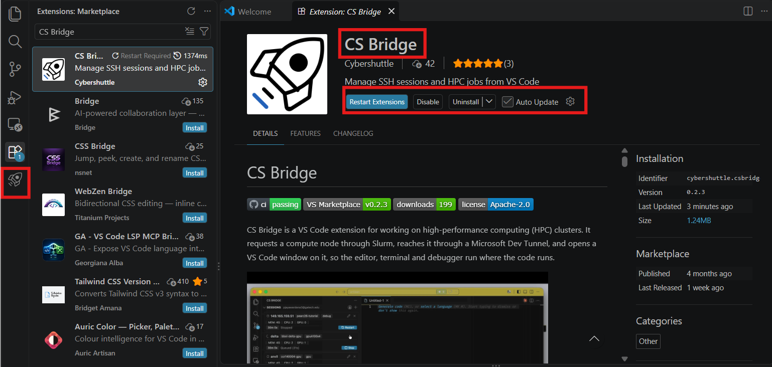The height and width of the screenshot is (367, 772).
Task: Click the Uninstall button
Action: (466, 101)
